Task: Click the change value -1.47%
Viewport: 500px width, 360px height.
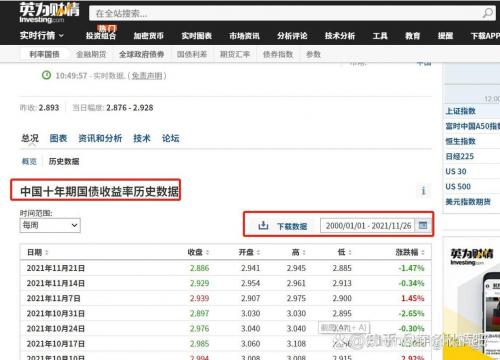Action: 412,268
